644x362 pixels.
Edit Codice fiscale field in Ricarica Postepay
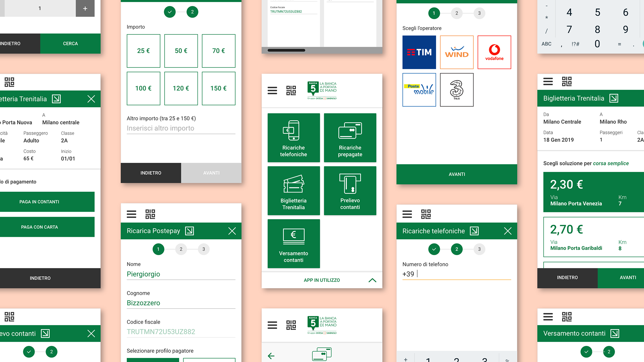coord(181,332)
